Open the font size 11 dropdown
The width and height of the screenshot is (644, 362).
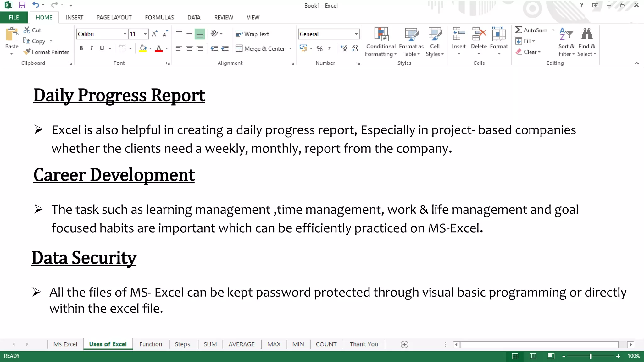145,34
